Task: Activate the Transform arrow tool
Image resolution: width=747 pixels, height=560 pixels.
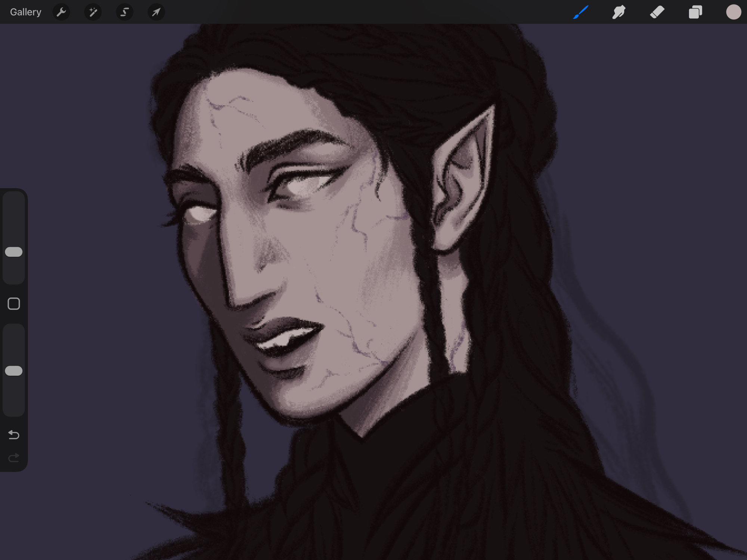Action: coord(156,12)
